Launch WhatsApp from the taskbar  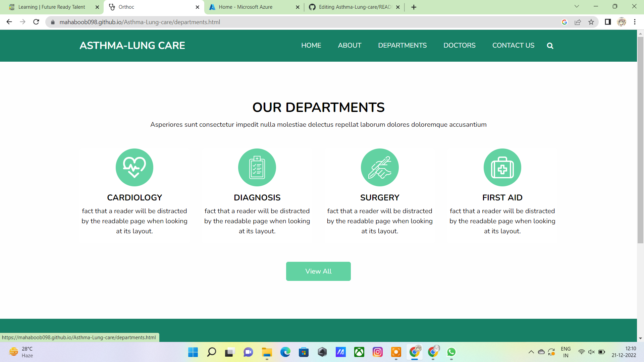pos(451,352)
